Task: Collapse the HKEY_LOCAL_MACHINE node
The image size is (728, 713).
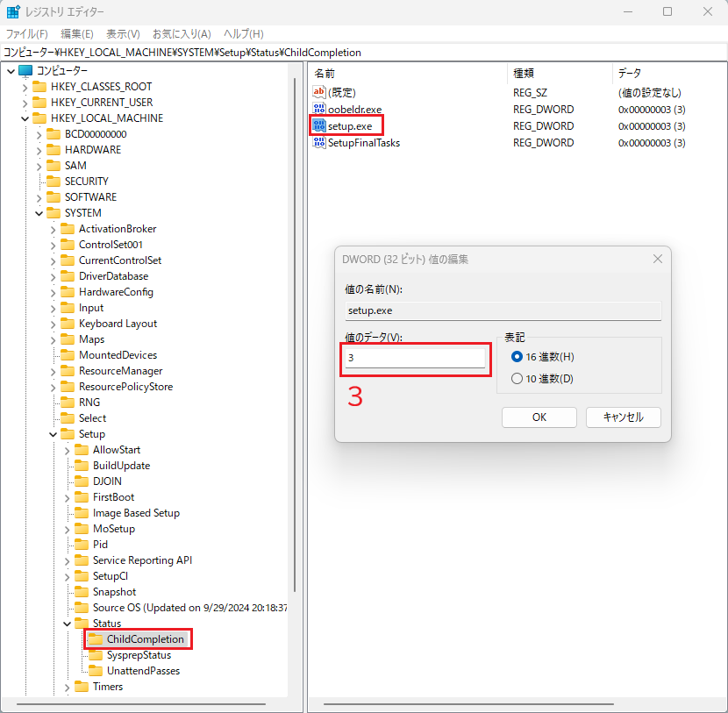Action: (25, 119)
